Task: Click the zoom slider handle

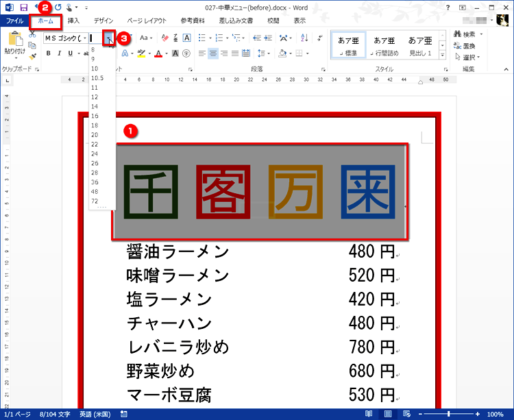Action: coord(448,414)
